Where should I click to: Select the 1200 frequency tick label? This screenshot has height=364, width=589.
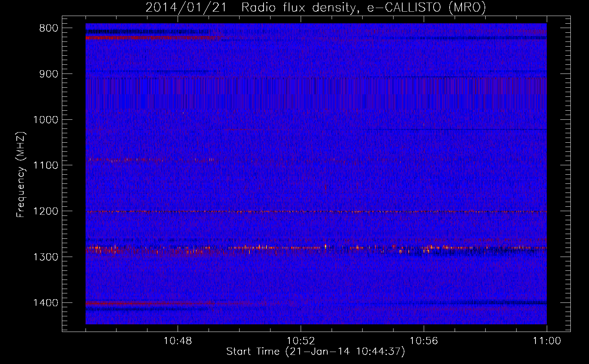46,211
